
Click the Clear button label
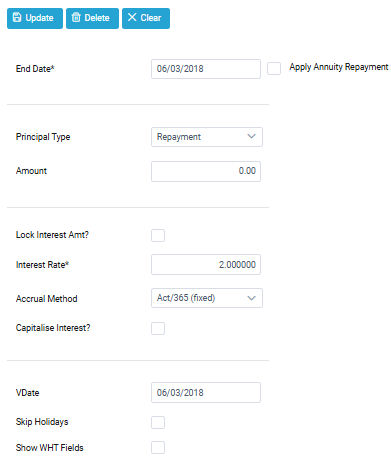151,18
